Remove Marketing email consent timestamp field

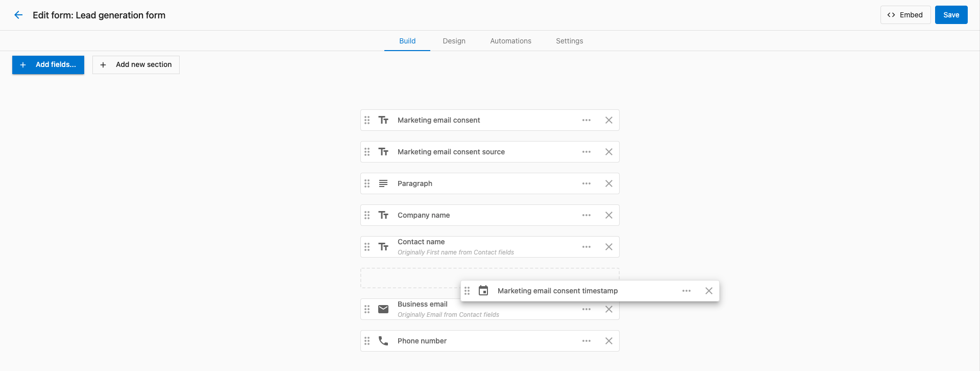[x=709, y=291]
